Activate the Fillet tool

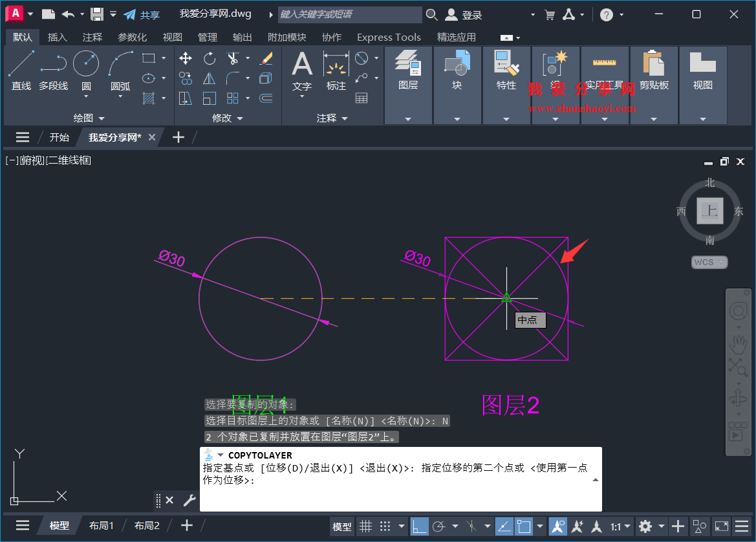point(233,78)
